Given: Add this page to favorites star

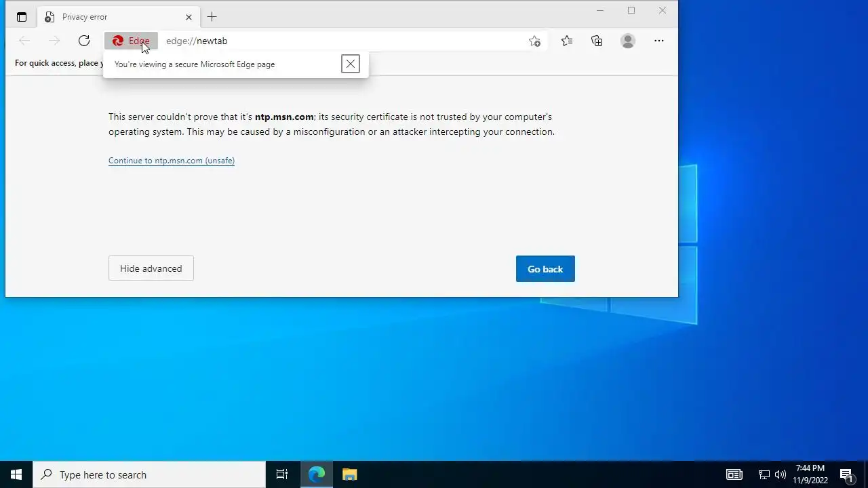Looking at the screenshot, I should coord(534,41).
